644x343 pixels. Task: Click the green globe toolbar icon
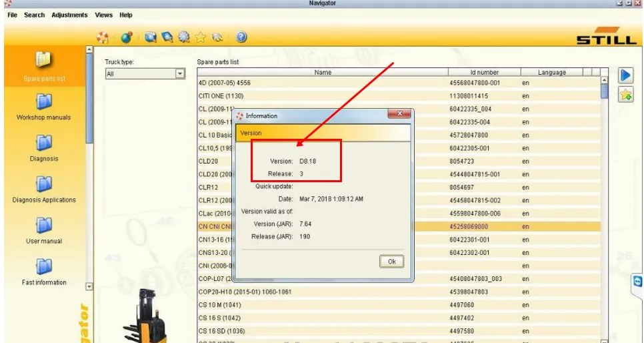tap(127, 37)
